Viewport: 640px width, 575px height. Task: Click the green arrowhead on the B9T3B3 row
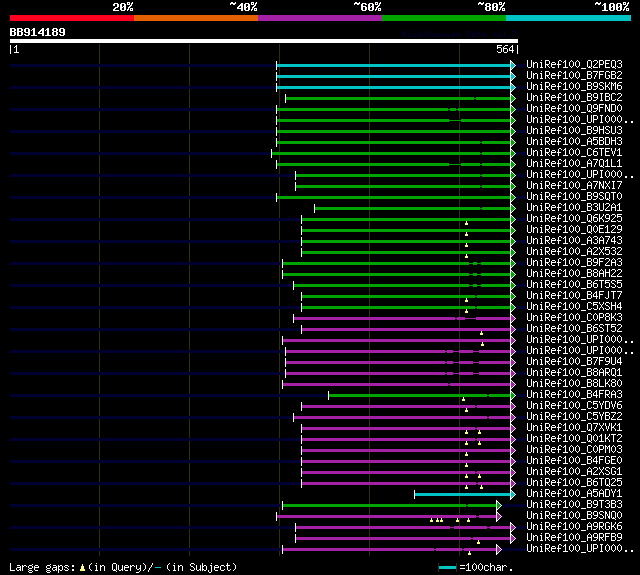tap(499, 506)
